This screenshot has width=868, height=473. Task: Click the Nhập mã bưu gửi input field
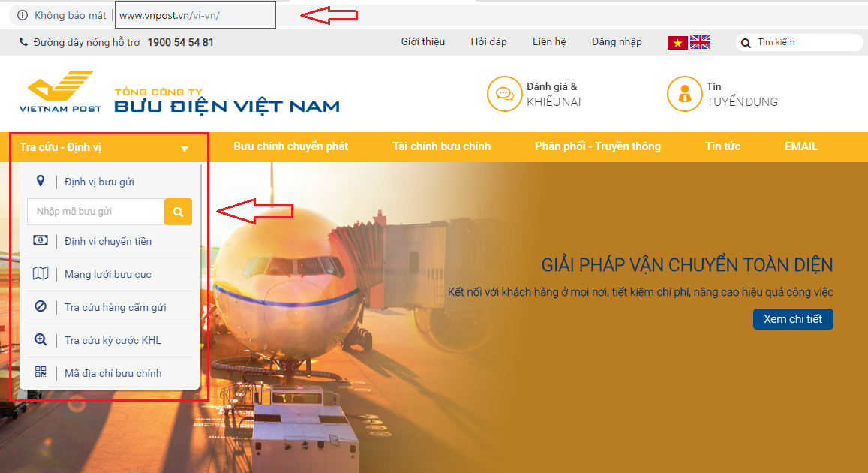click(x=96, y=212)
